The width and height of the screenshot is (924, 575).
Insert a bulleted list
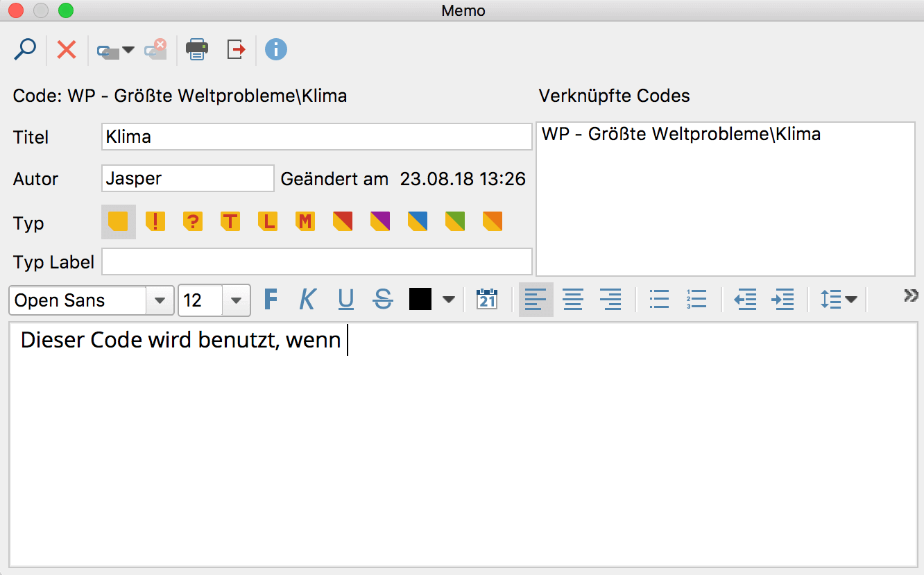click(659, 300)
